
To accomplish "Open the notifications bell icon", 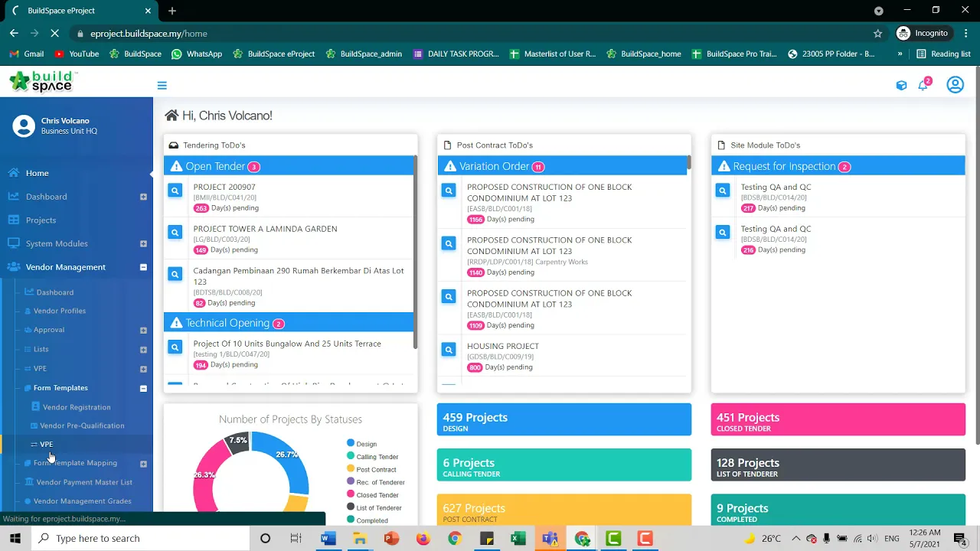I will click(923, 85).
